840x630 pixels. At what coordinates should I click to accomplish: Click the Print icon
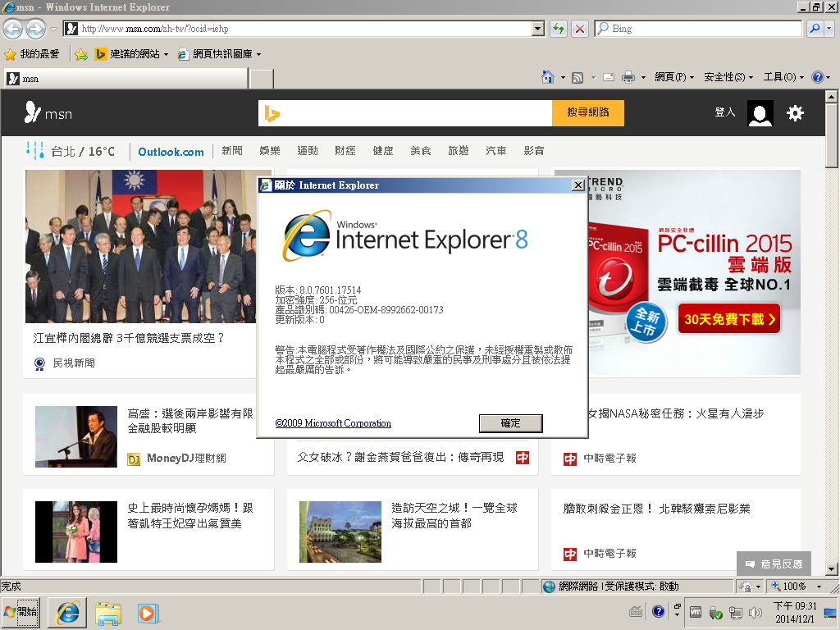[628, 78]
